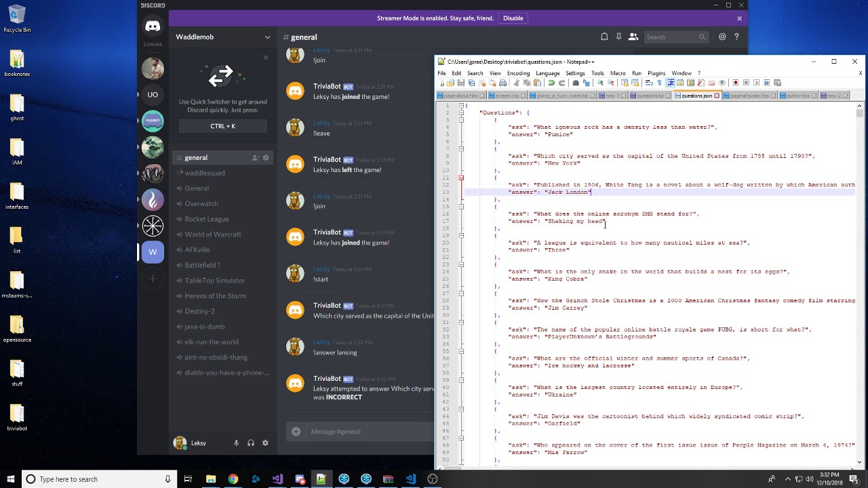Image resolution: width=868 pixels, height=488 pixels.
Task: Add a server with the plus icon
Action: click(153, 278)
